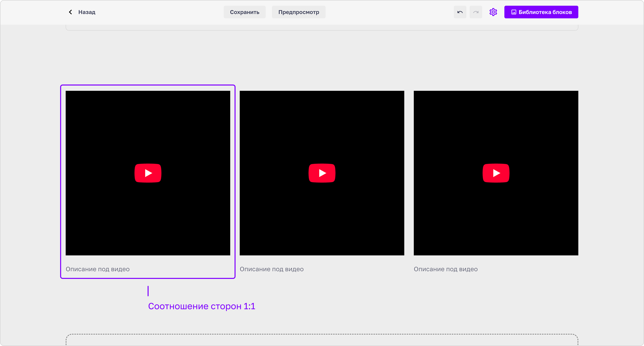Screen dimensions: 644x346
Task: Open Библиотека блоков
Action: (x=541, y=12)
